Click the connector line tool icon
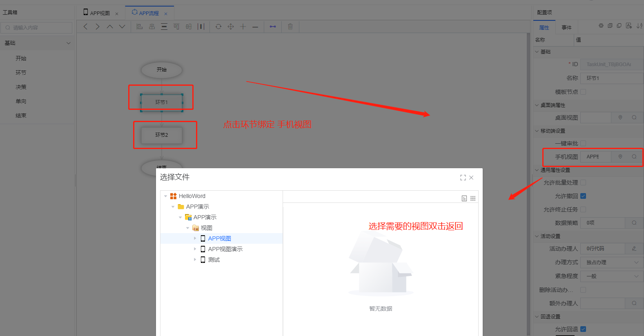644x336 pixels. (273, 27)
